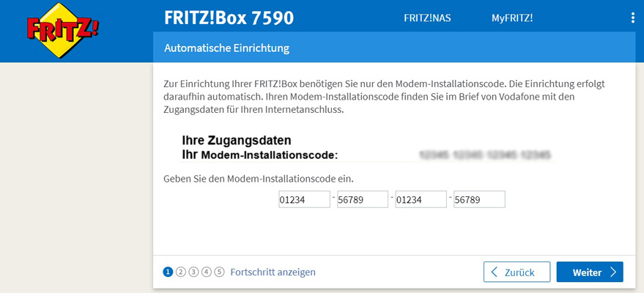Select step 1 progress indicator

click(169, 272)
